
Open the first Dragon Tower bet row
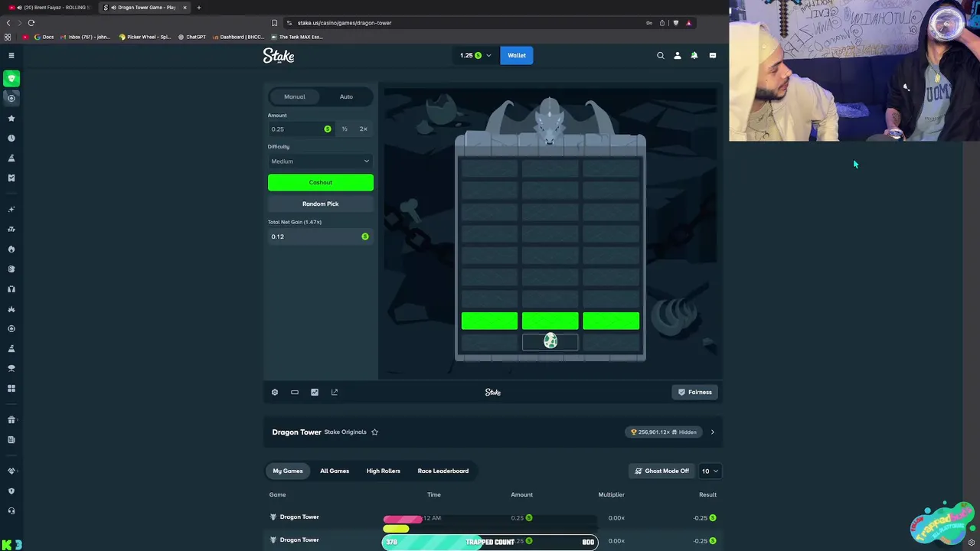click(493, 518)
